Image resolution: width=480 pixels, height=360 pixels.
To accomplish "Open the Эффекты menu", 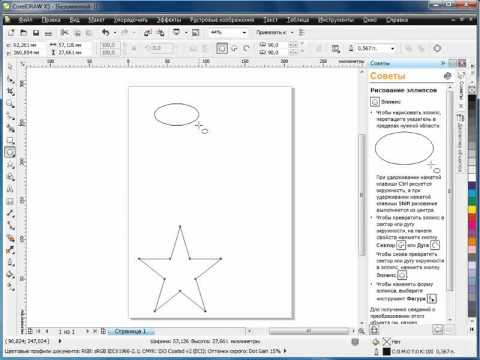I will tap(169, 20).
